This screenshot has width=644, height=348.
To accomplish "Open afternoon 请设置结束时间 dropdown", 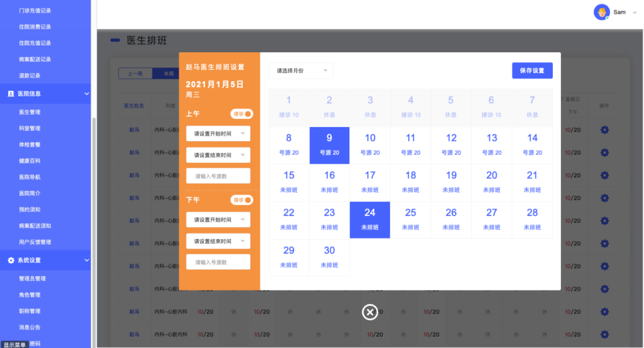I will [x=218, y=242].
